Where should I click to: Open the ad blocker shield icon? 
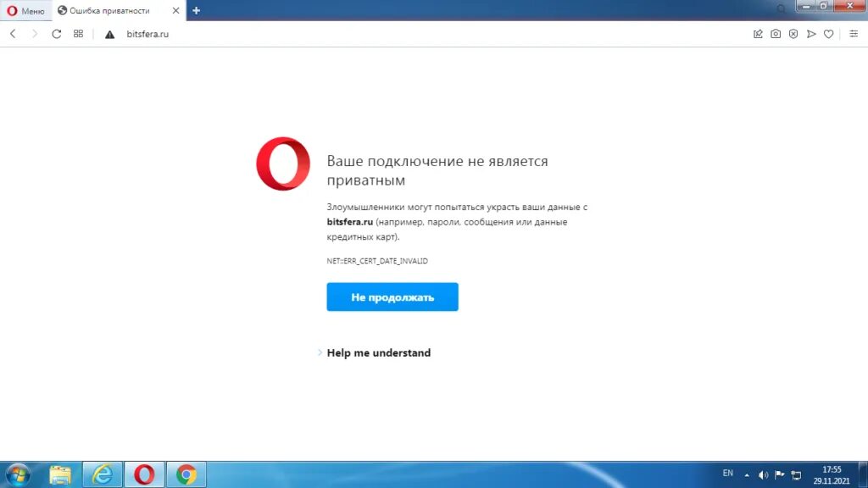tap(793, 34)
